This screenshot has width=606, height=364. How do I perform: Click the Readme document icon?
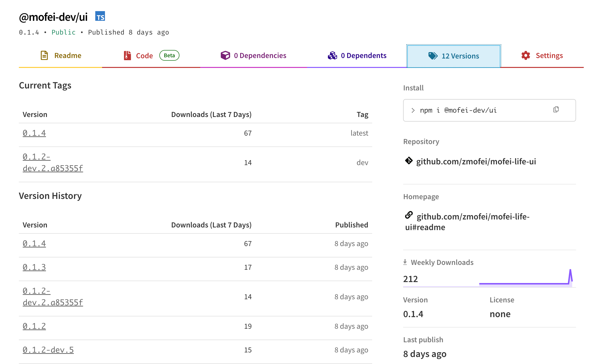(44, 55)
